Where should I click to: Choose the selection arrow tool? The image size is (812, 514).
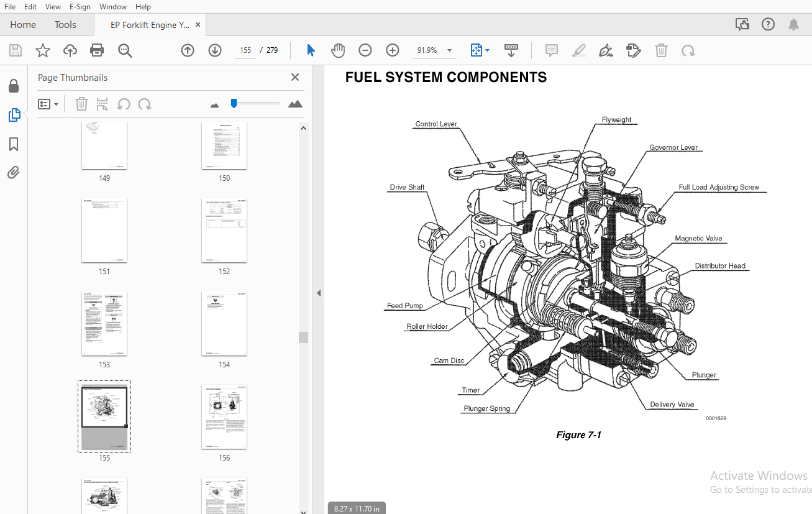tap(311, 50)
